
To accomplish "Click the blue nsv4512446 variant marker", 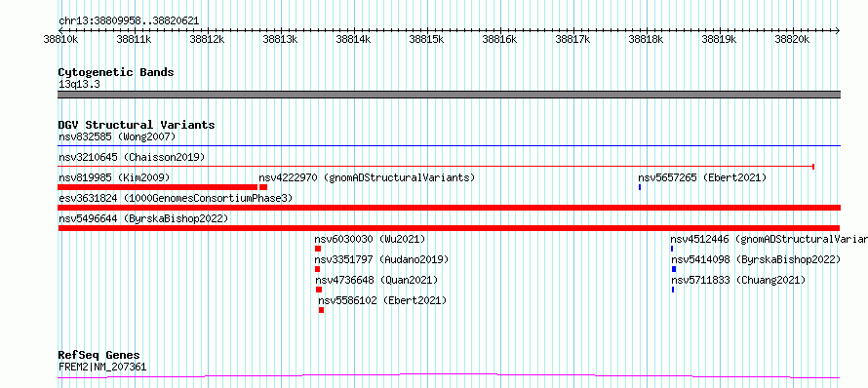I will 672,249.
